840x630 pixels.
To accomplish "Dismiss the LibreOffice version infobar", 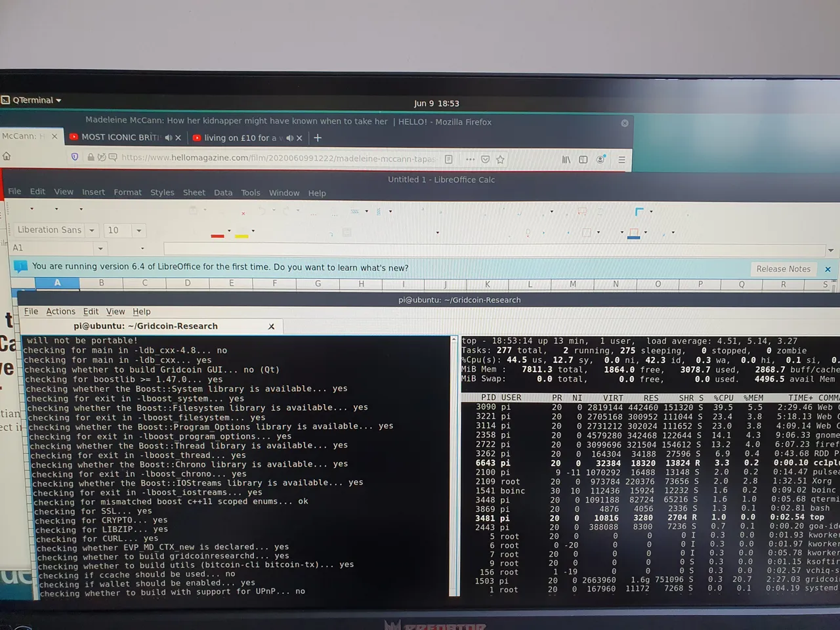I will [828, 269].
